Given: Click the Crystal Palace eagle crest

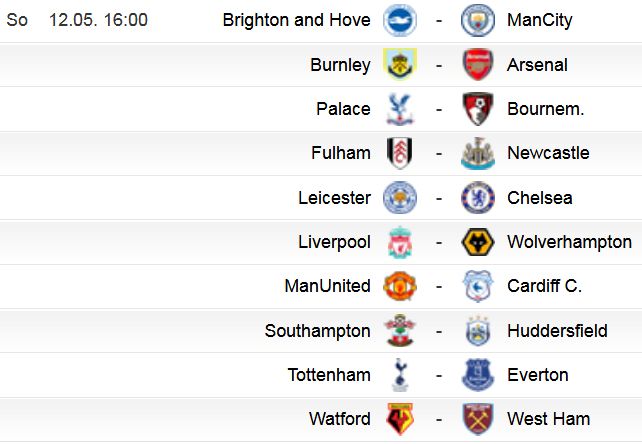Looking at the screenshot, I should coord(400,109).
